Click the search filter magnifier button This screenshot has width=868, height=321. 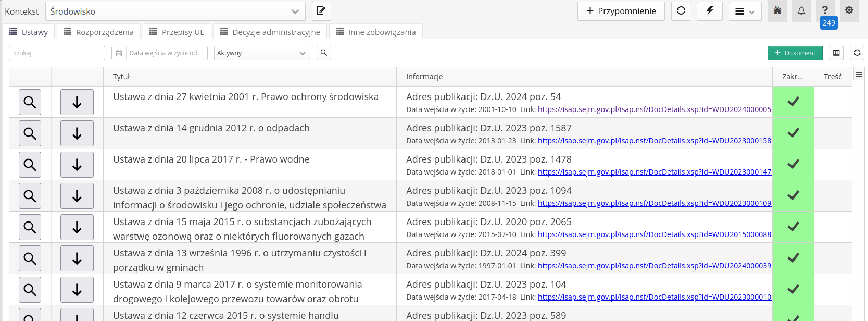pos(324,53)
